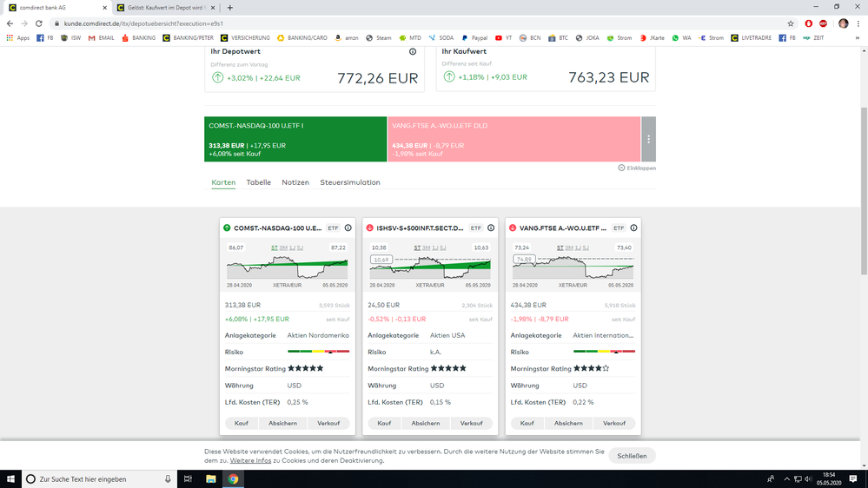Screen dimensions: 868x488
Task: Bookmark this page with star icon
Action: point(791,23)
